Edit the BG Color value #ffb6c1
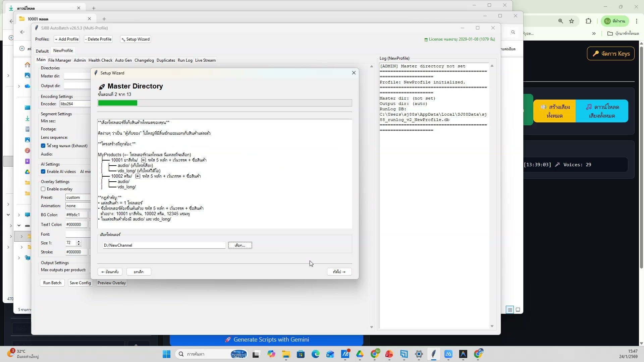644x362 pixels. (x=74, y=215)
